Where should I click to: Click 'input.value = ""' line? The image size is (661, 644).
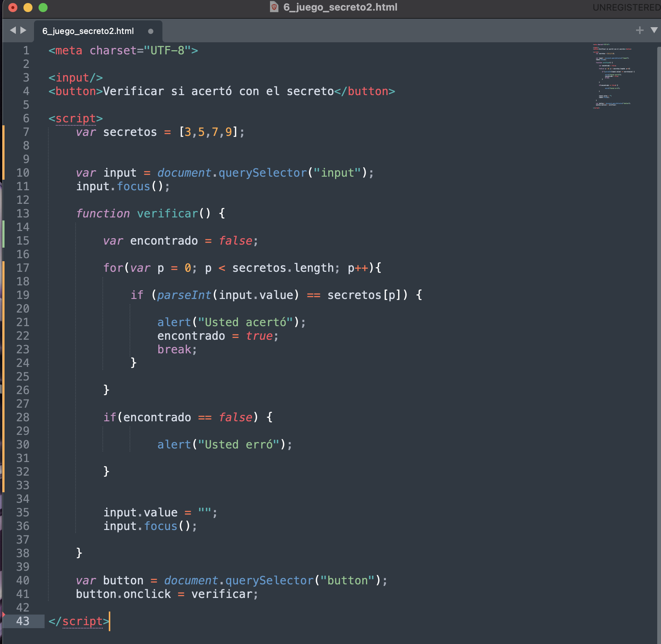[160, 512]
